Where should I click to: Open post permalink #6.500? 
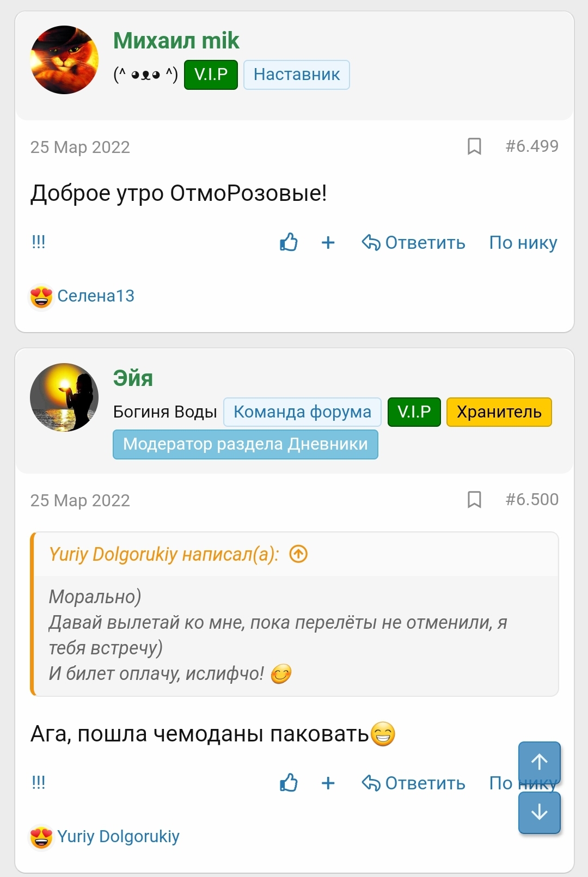(532, 499)
